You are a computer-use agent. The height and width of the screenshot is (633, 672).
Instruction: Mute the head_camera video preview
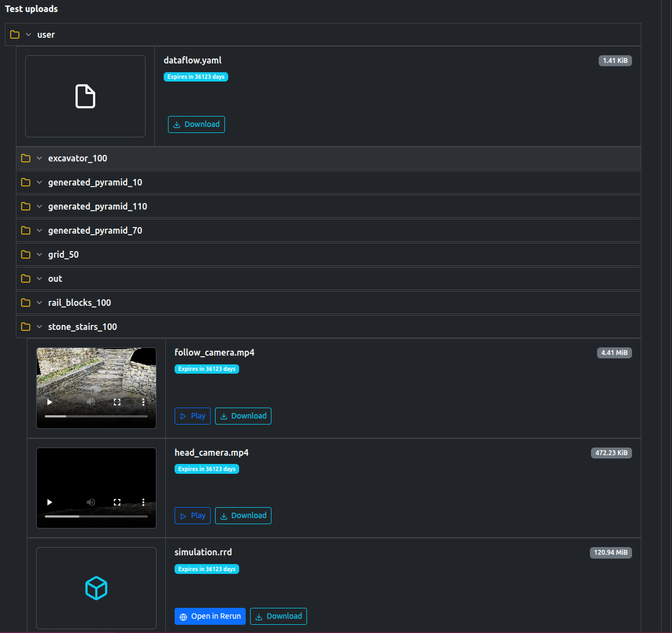tap(91, 502)
